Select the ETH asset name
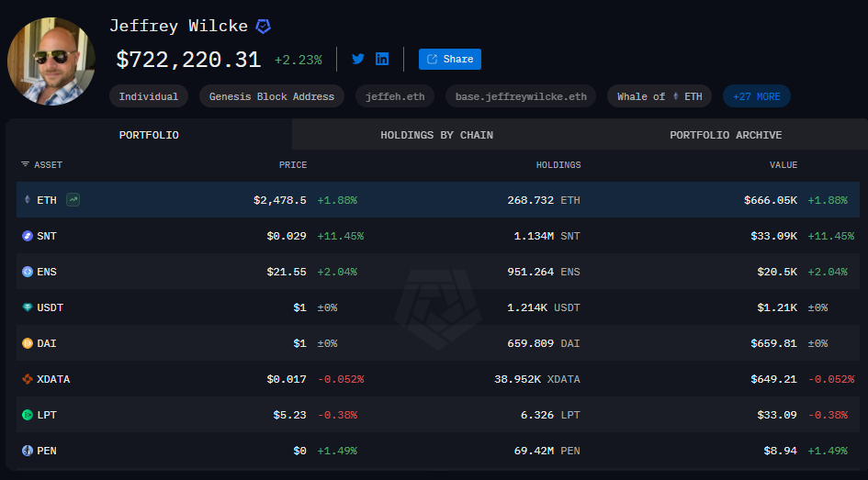 coord(47,200)
